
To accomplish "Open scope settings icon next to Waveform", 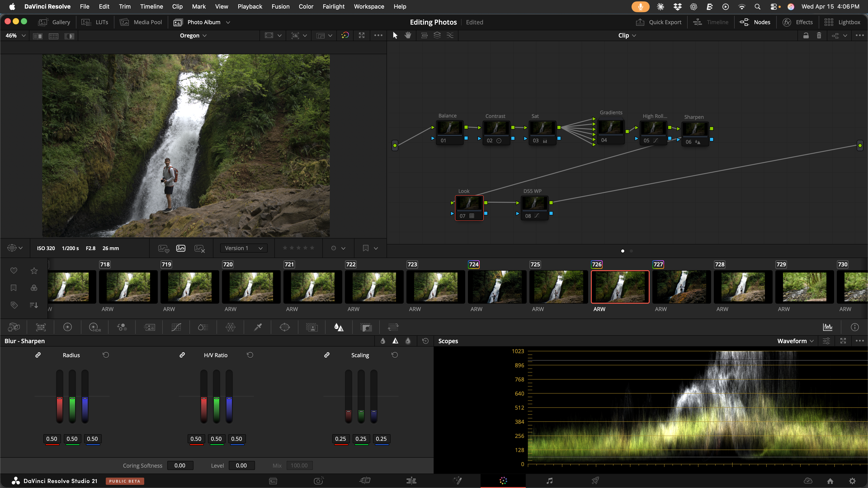I will click(x=826, y=341).
